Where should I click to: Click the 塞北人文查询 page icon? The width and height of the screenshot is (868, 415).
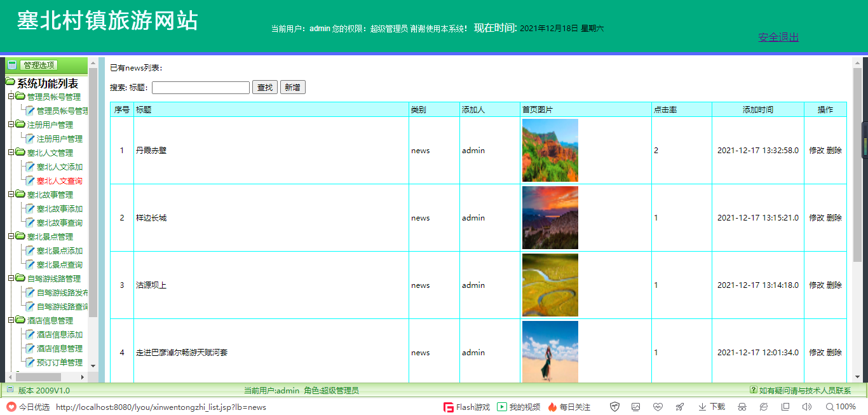(30, 180)
